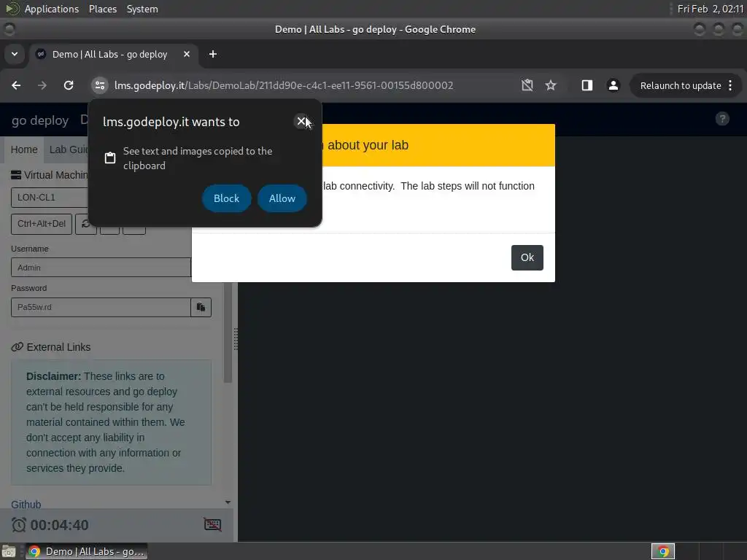This screenshot has width=747, height=560.
Task: Allow clipboard access for lms.godeploy.it
Action: tap(282, 198)
